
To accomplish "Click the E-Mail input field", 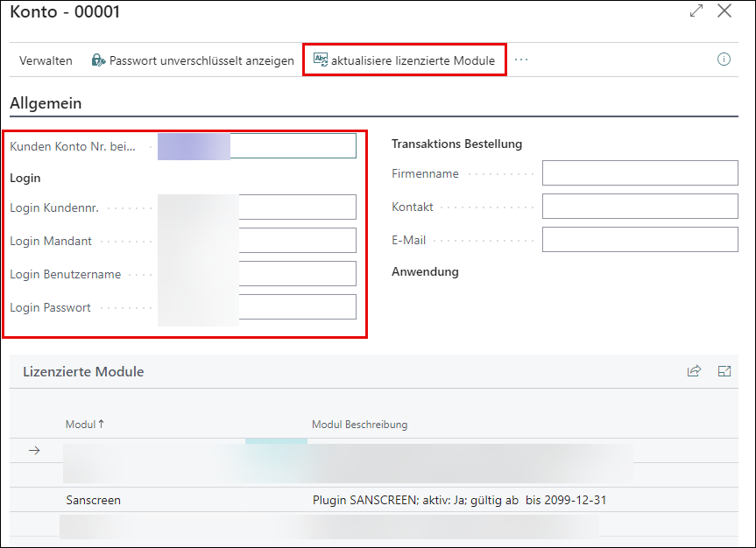I will [x=639, y=240].
